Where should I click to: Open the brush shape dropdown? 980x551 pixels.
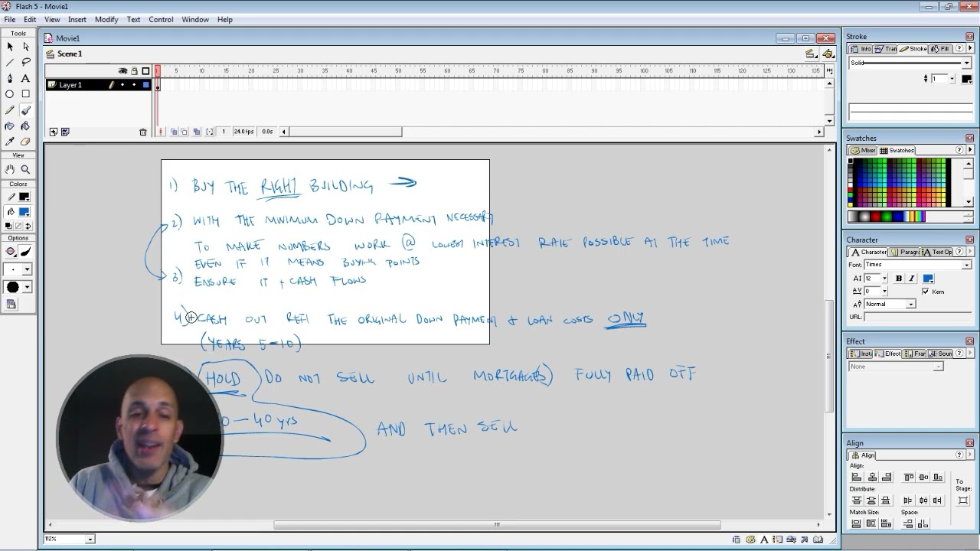(28, 287)
